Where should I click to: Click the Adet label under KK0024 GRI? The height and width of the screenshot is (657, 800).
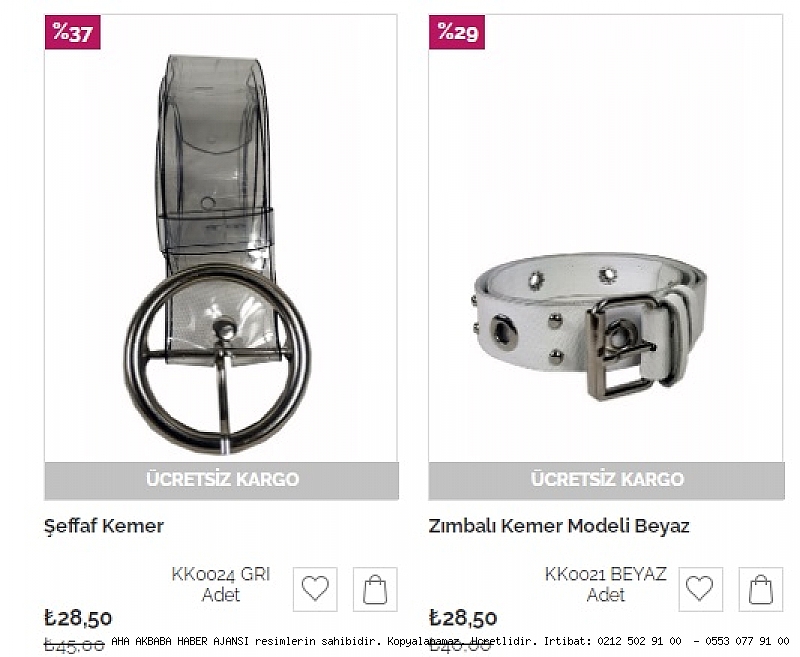(x=221, y=595)
